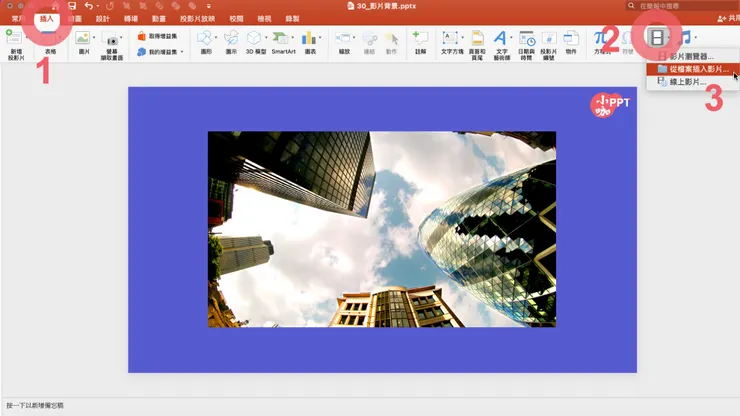Click the 圖片 picture icon

point(83,38)
